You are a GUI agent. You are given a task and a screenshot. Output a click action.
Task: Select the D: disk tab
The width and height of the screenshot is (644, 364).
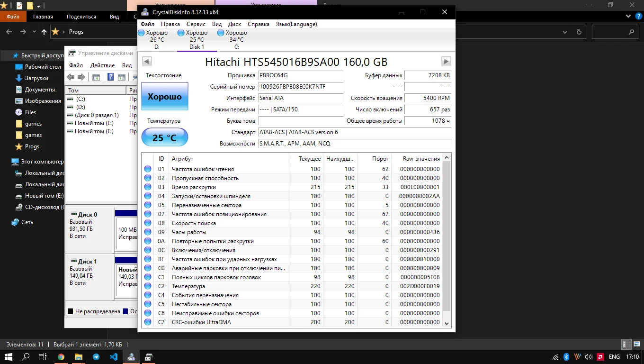157,40
